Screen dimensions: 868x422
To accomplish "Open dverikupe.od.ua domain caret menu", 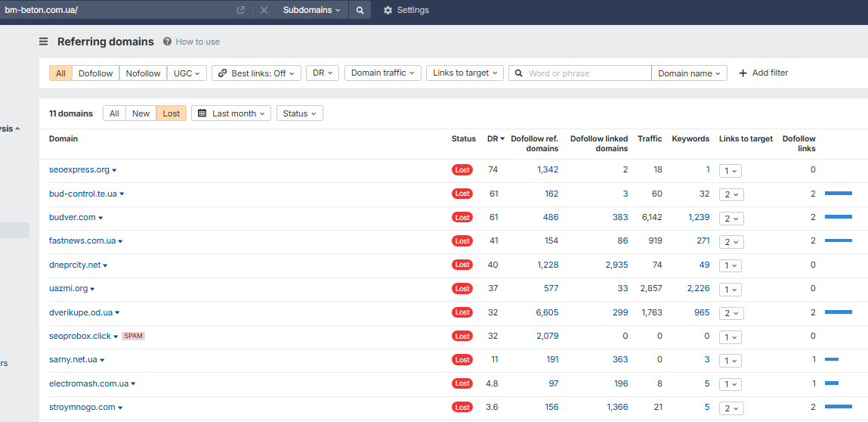I will (117, 313).
